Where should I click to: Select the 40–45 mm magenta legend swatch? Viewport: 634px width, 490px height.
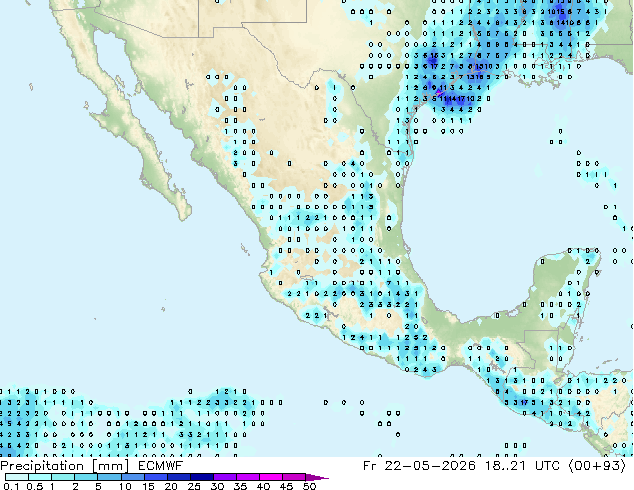(x=271, y=477)
